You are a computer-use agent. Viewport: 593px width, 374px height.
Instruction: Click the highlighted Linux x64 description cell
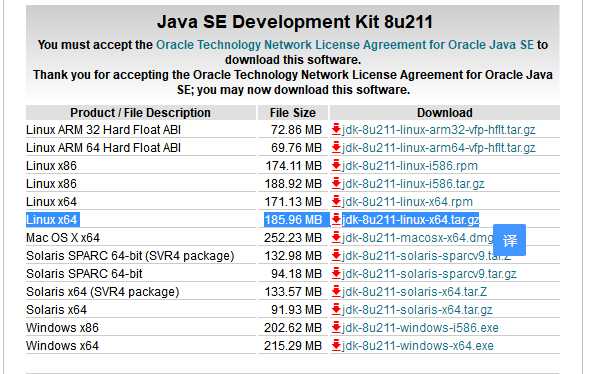pyautogui.click(x=52, y=220)
